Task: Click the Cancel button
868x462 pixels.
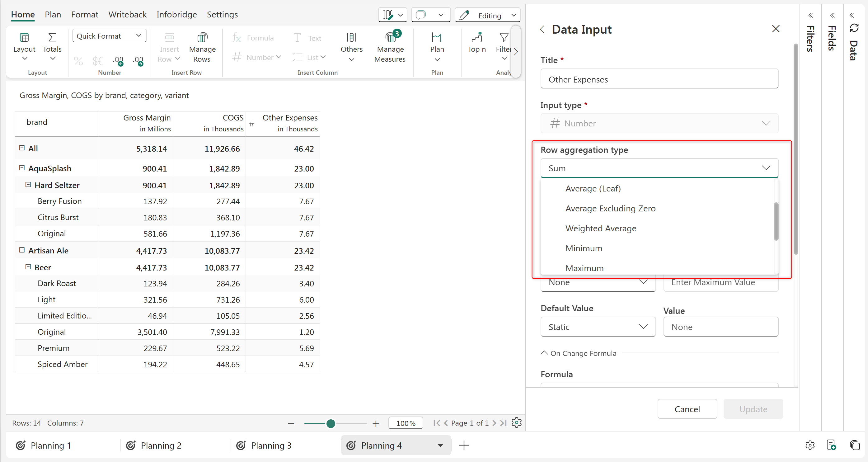Action: tap(687, 409)
